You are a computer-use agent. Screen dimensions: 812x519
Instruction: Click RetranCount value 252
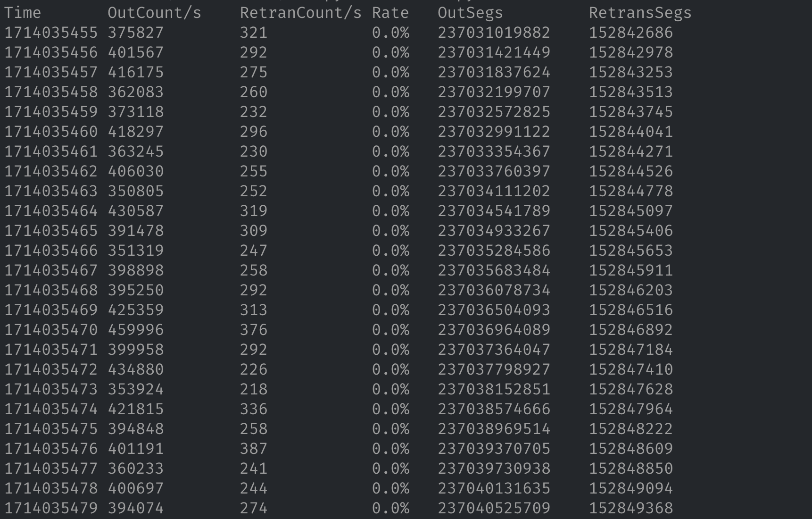(254, 191)
